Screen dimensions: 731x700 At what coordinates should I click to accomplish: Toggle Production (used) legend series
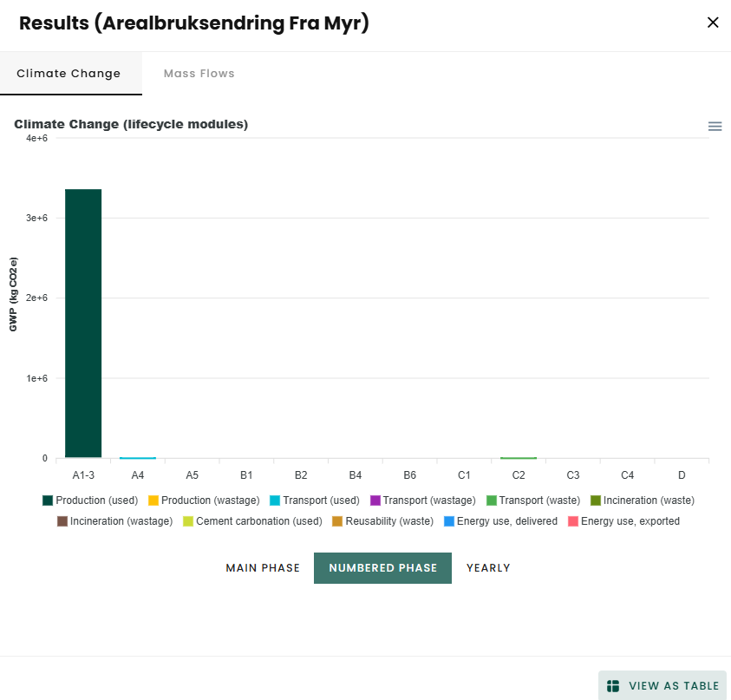[x=90, y=500]
